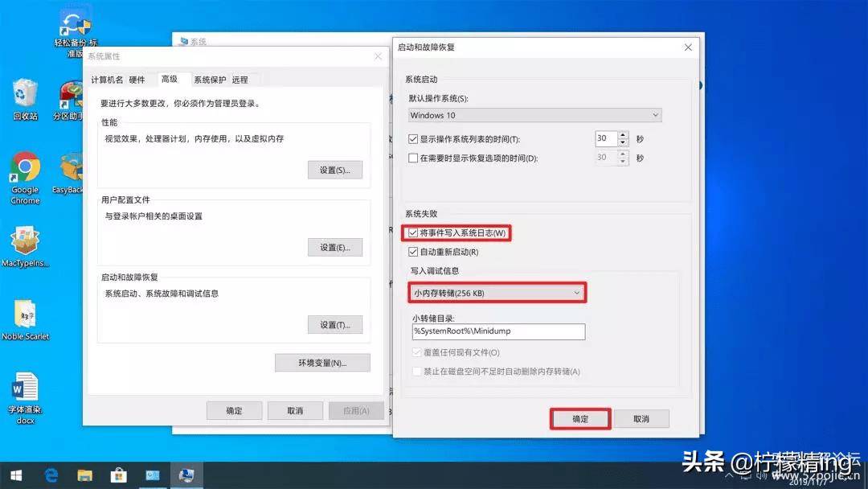
Task: Open Microsoft Store from the taskbar
Action: coord(118,475)
